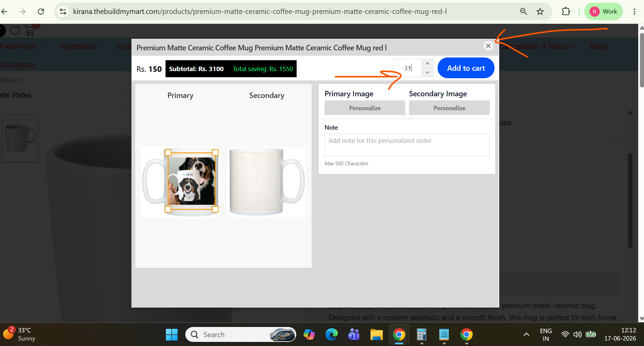644x346 pixels.
Task: Open the weather widget showing 33°C
Action: click(x=19, y=334)
